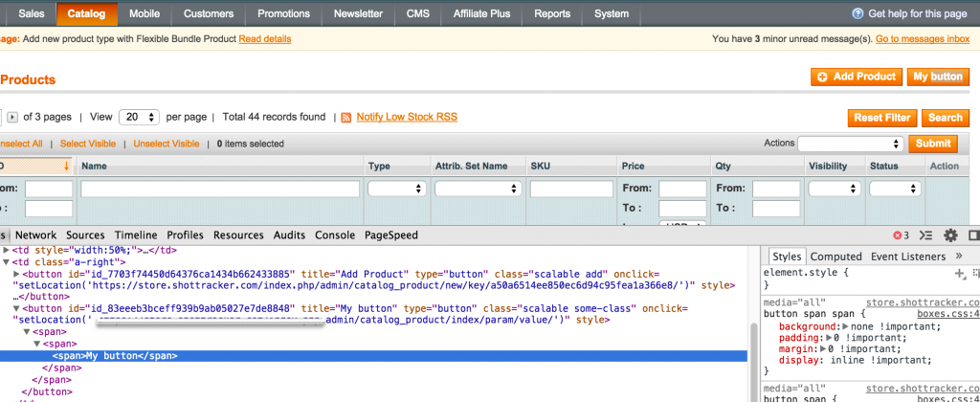Open the Visibility filter dropdown

coord(835,189)
